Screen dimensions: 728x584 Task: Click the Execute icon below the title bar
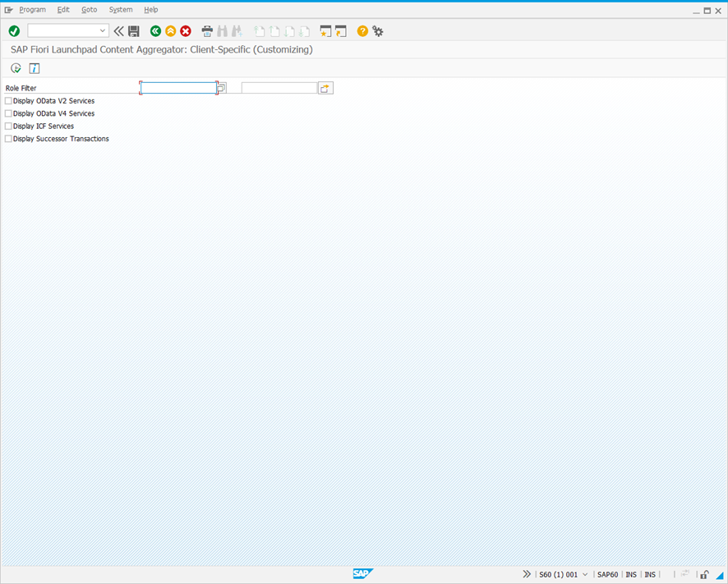(16, 68)
